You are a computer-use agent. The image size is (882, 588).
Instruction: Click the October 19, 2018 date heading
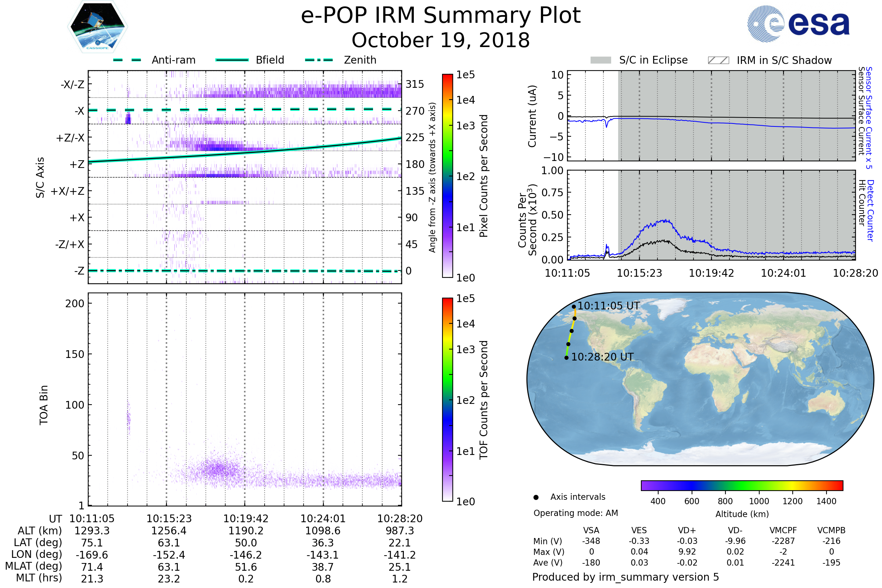441,40
